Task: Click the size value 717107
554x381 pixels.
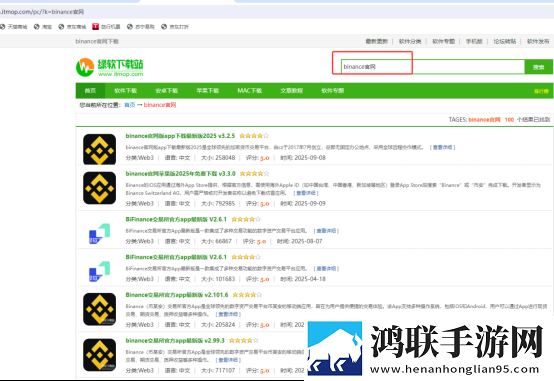Action: click(225, 370)
